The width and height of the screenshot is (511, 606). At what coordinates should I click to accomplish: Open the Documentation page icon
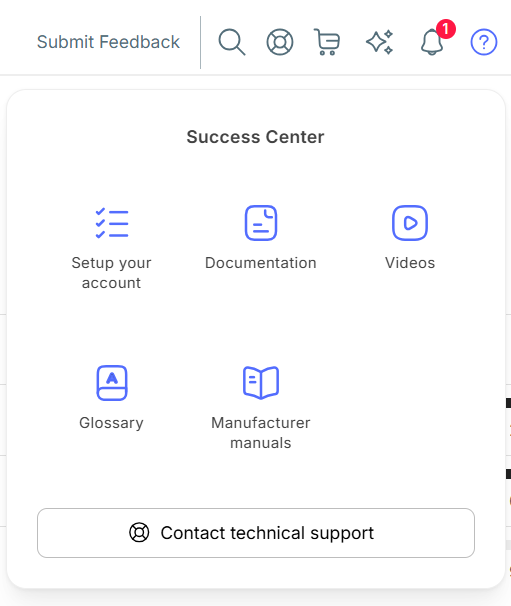coord(261,223)
